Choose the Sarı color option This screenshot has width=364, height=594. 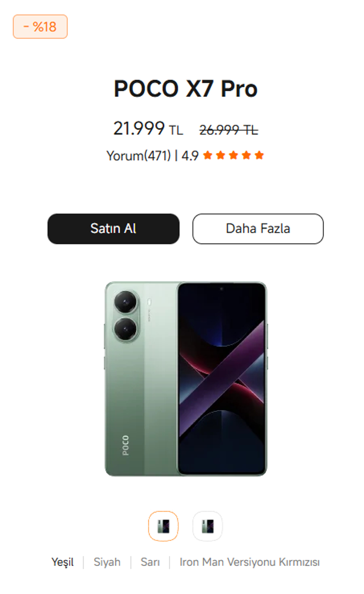tap(150, 562)
